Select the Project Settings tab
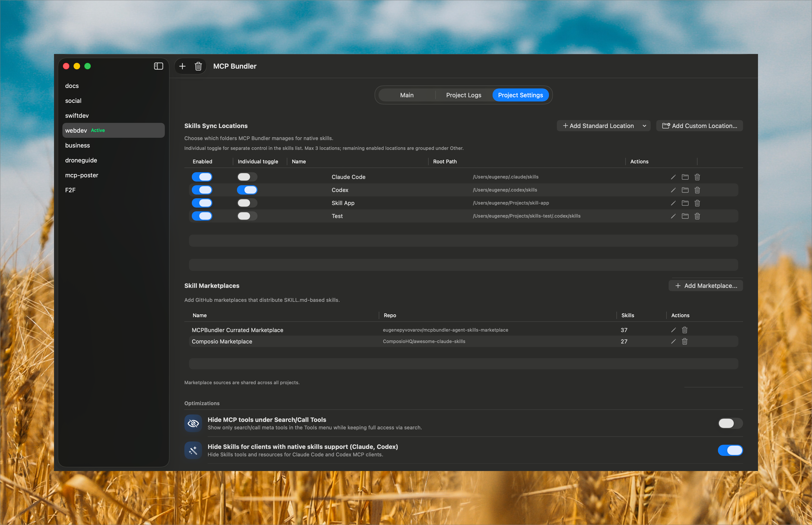812x525 pixels. pos(520,95)
